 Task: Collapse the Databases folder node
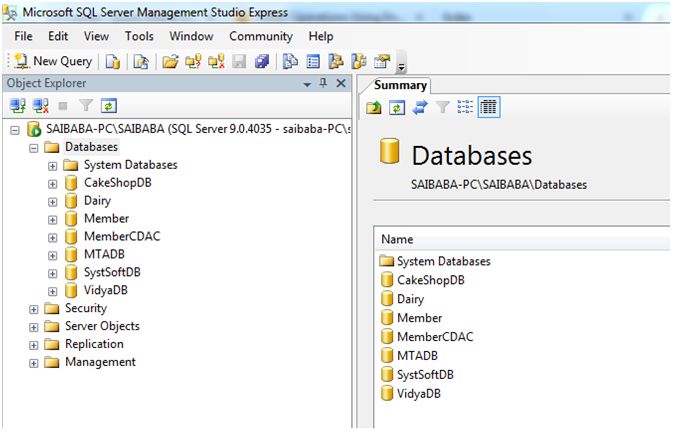coord(34,148)
